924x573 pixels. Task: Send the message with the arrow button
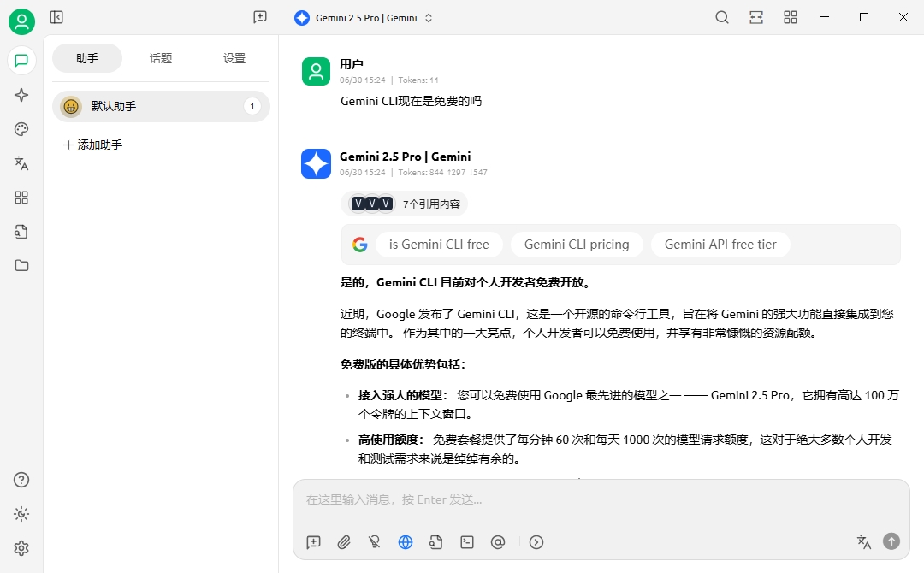tap(891, 541)
